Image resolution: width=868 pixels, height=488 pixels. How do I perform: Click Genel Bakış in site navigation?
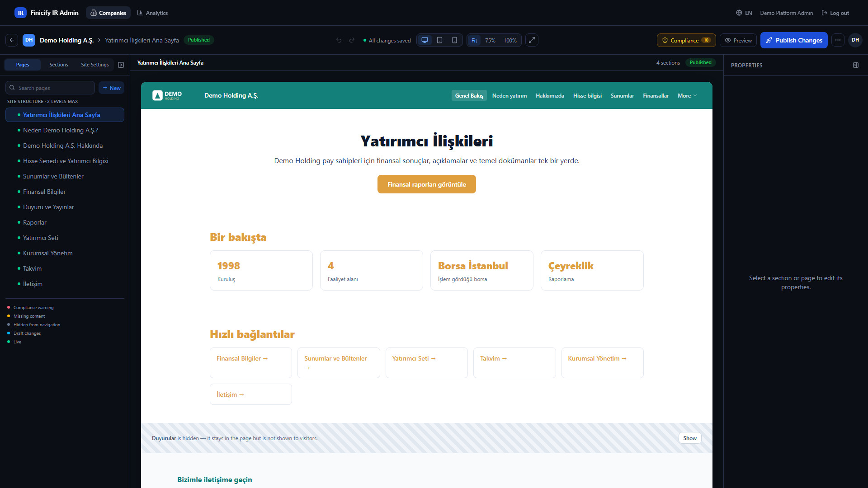tap(469, 95)
